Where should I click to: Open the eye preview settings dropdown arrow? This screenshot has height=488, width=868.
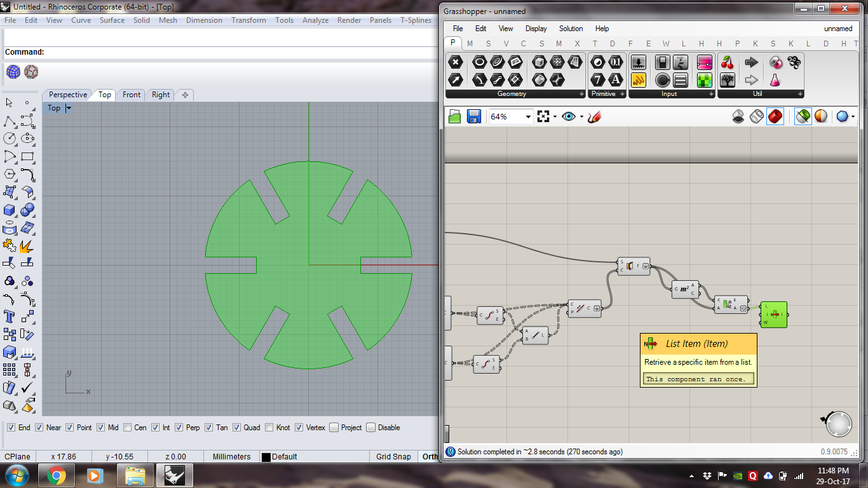click(580, 117)
